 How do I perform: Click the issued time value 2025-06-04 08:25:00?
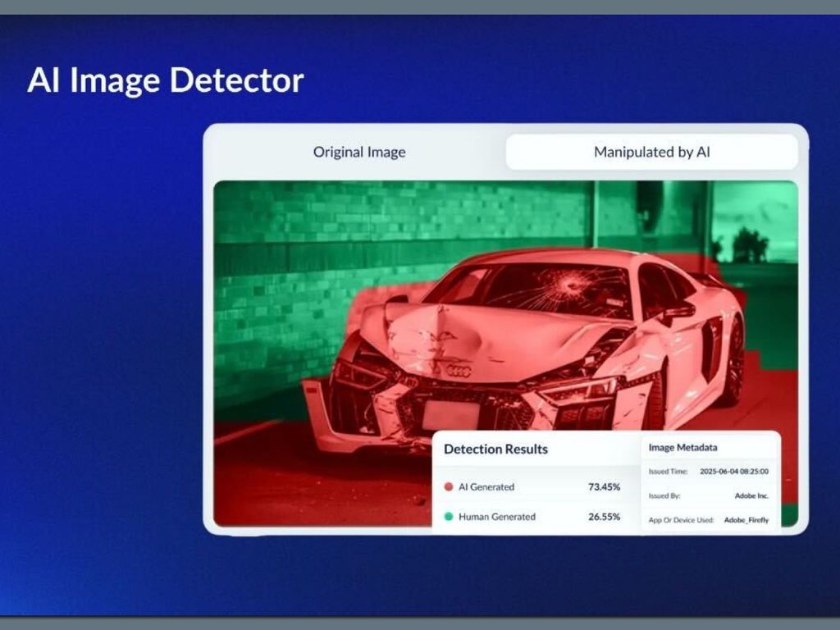pos(733,472)
